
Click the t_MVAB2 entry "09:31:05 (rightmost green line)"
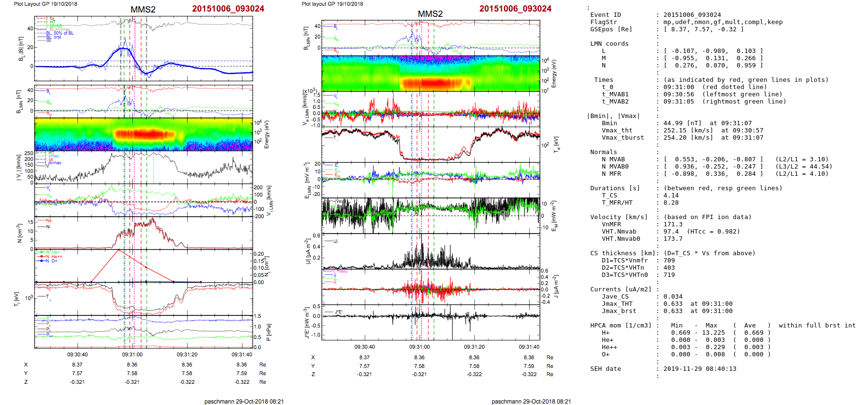pos(725,102)
